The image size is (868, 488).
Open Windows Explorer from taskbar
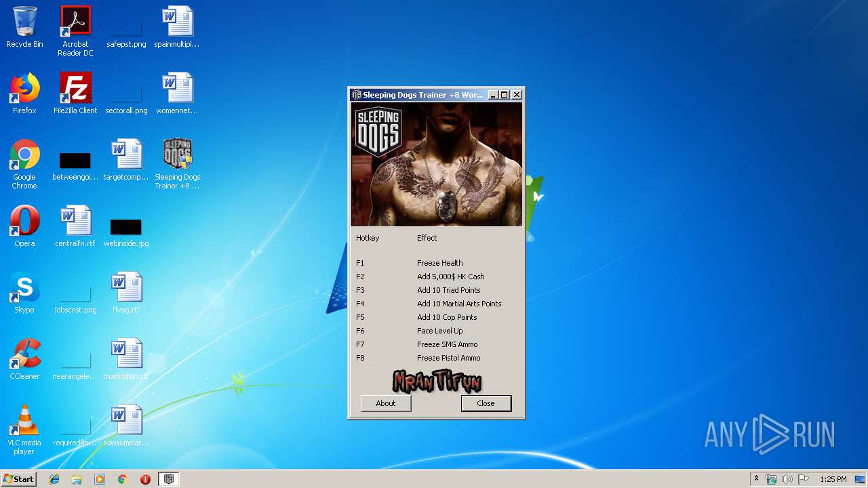(x=77, y=479)
